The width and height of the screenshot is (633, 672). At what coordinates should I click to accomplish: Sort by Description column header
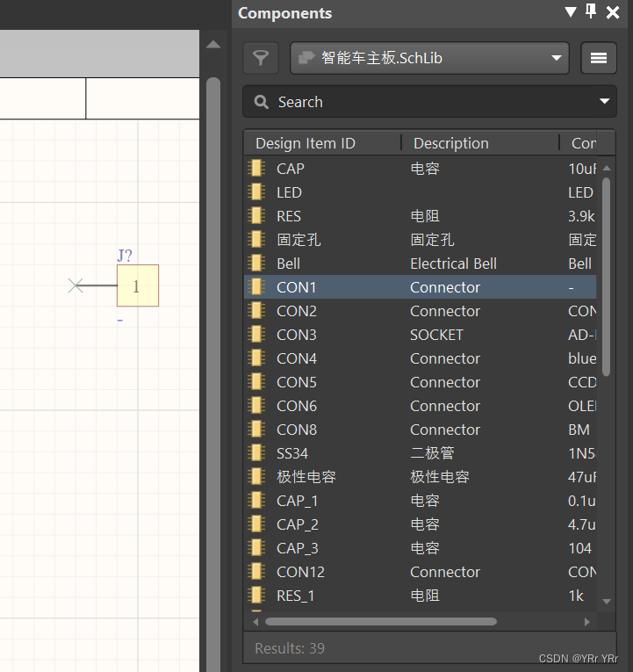click(x=451, y=143)
